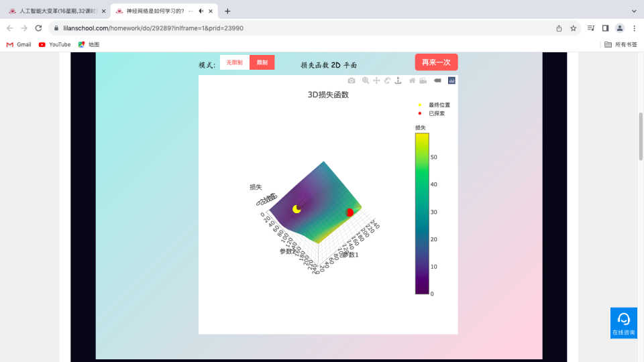Click the 再来一次 button
644x362 pixels.
[x=436, y=62]
